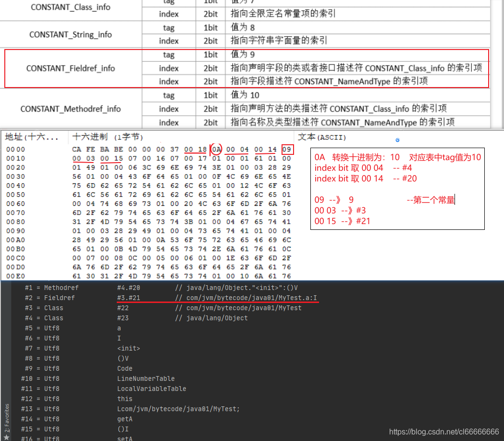Click hex address row 0060

click(x=15, y=203)
